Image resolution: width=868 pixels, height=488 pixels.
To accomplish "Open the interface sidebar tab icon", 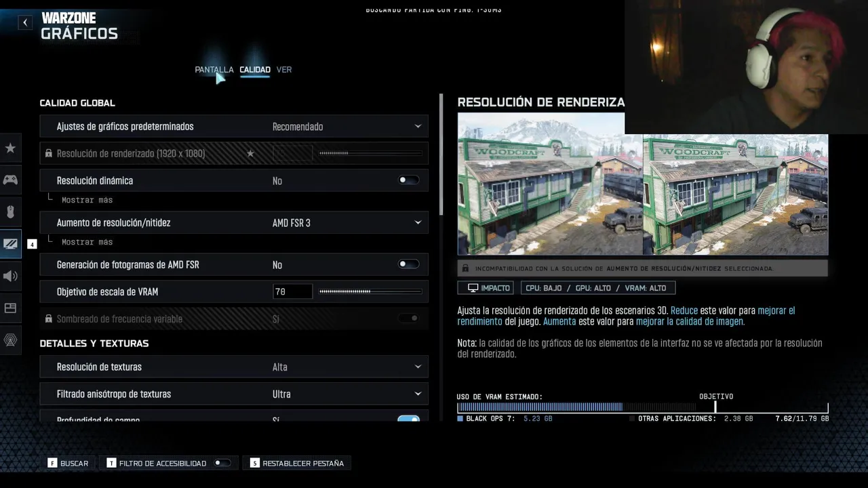I will [x=10, y=308].
